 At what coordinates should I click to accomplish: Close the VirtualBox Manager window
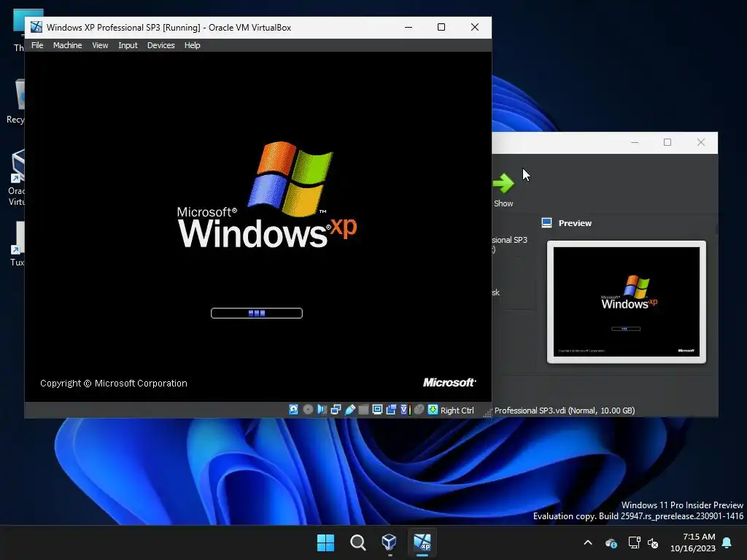coord(701,142)
